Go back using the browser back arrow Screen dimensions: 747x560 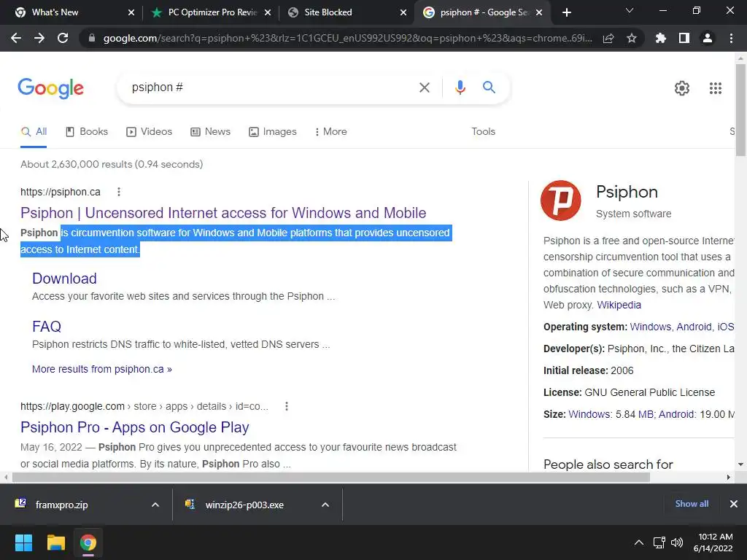[x=16, y=38]
